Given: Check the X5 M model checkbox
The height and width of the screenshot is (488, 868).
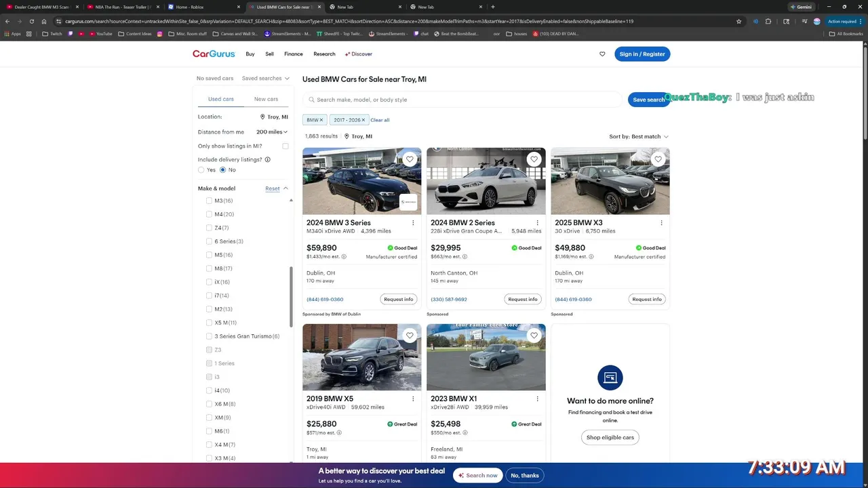Looking at the screenshot, I should click(x=209, y=323).
